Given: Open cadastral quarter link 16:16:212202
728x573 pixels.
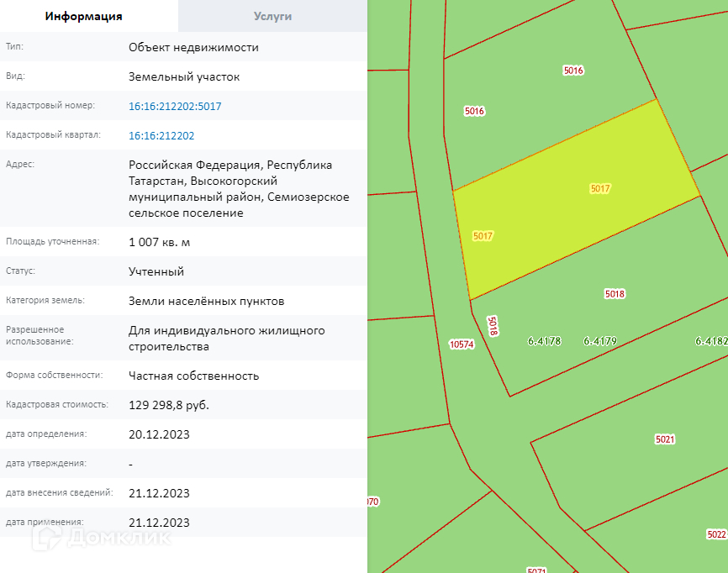Looking at the screenshot, I should pos(161,135).
